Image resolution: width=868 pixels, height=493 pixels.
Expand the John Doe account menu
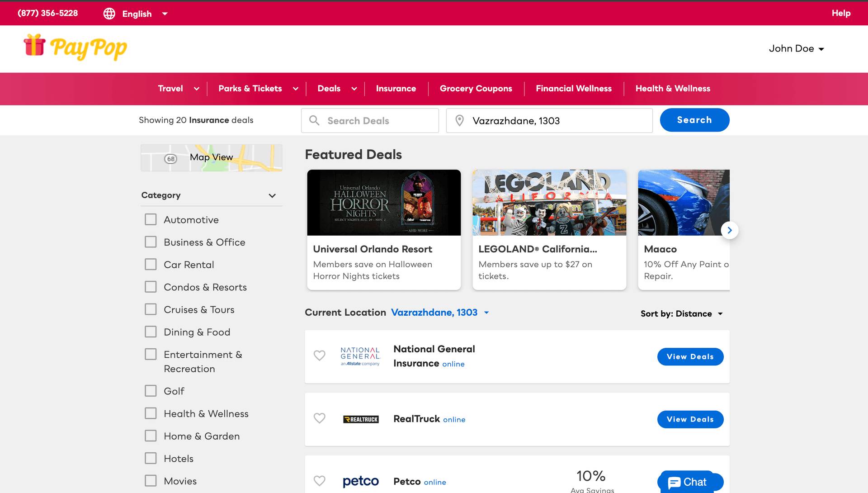tap(796, 49)
